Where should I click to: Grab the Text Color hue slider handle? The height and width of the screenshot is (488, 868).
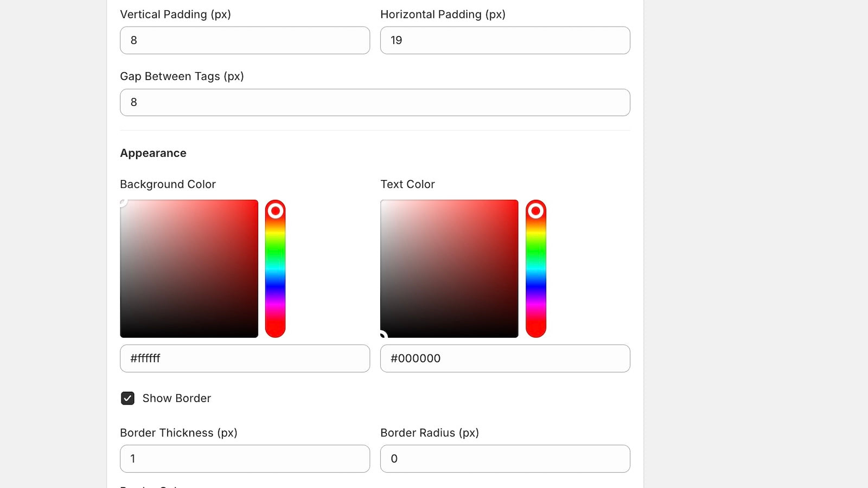(x=536, y=210)
